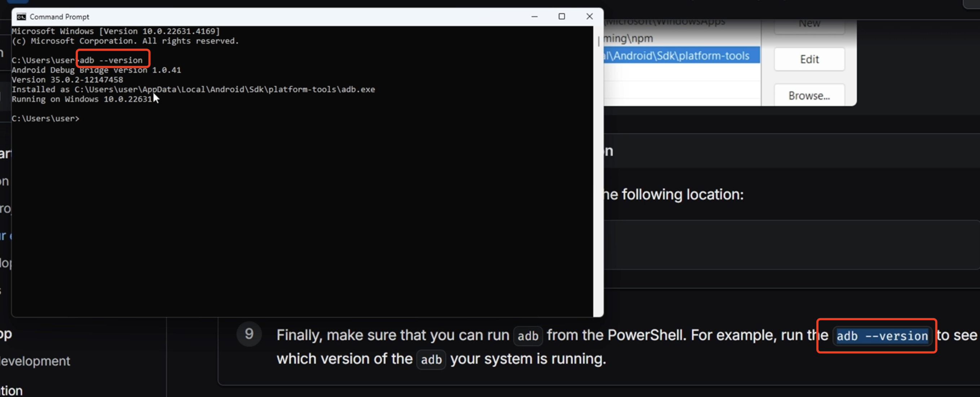Click the adb code tag after 'can run'
The image size is (980, 397).
coord(527,336)
